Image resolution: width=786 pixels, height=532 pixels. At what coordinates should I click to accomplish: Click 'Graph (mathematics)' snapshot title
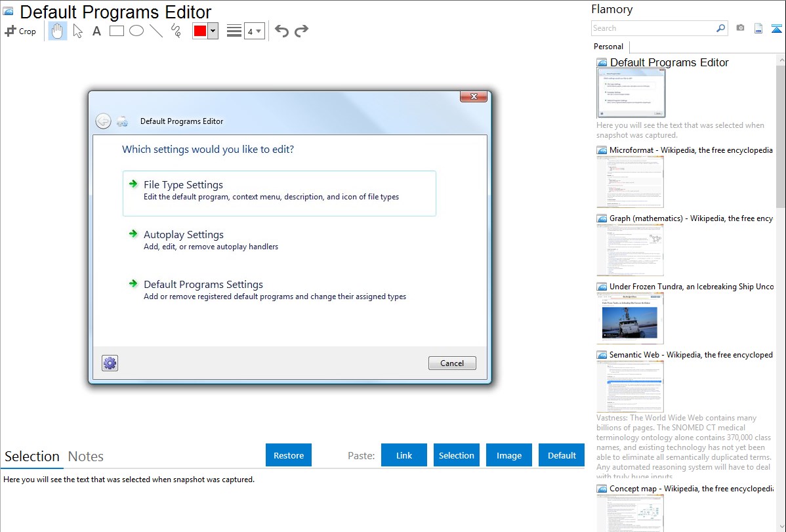691,218
